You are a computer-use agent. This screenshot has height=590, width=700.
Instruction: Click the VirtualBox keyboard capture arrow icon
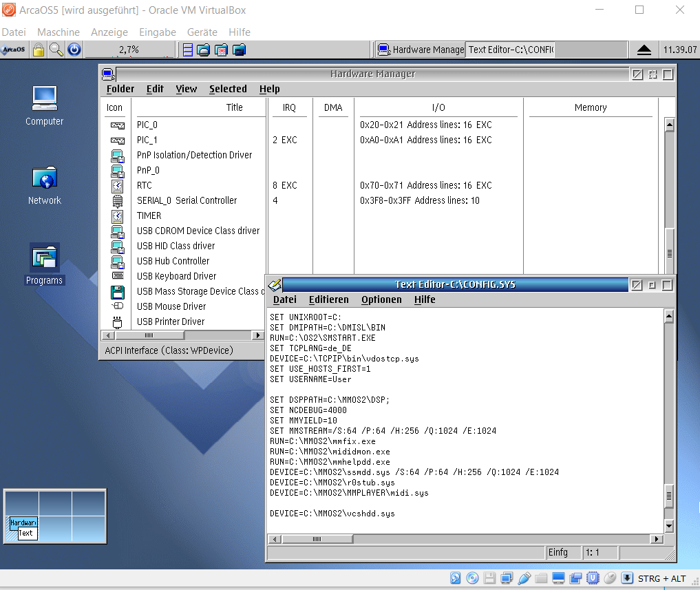tap(627, 578)
